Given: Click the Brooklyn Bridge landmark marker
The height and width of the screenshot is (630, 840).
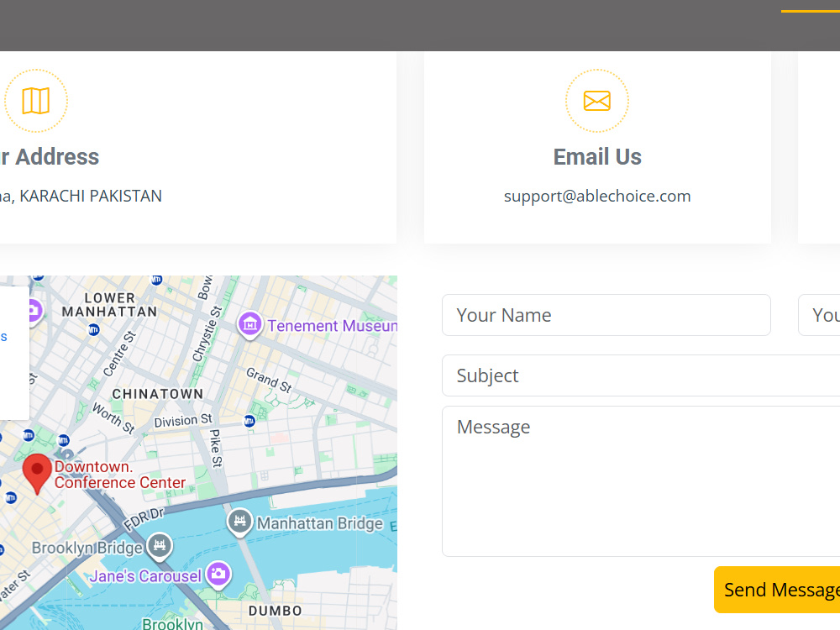Looking at the screenshot, I should pos(159,547).
